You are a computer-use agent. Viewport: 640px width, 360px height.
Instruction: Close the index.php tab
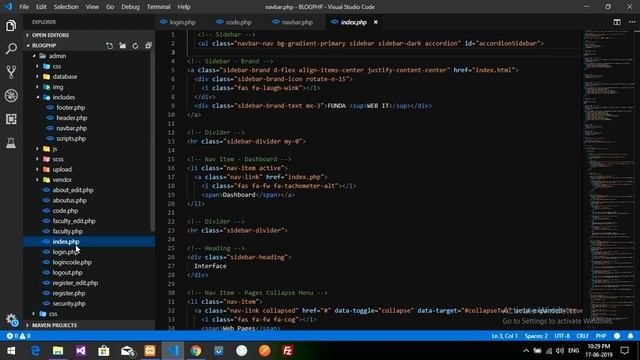point(376,22)
